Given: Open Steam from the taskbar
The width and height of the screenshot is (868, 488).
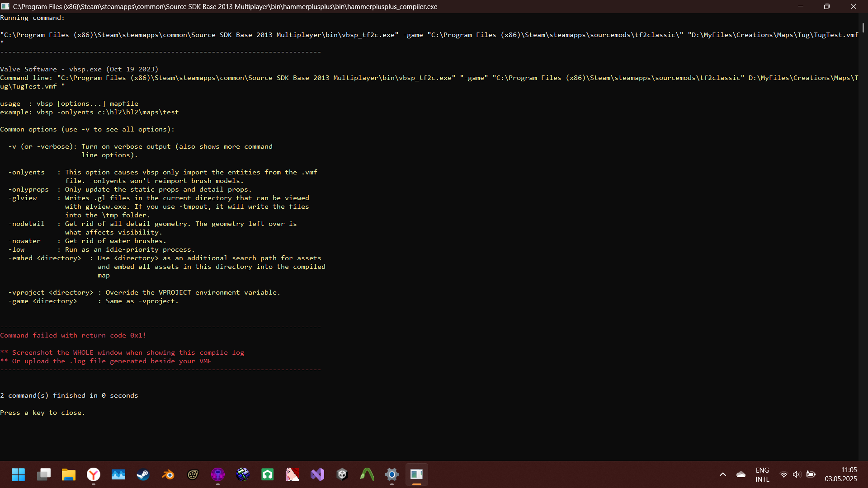Looking at the screenshot, I should click(x=143, y=474).
